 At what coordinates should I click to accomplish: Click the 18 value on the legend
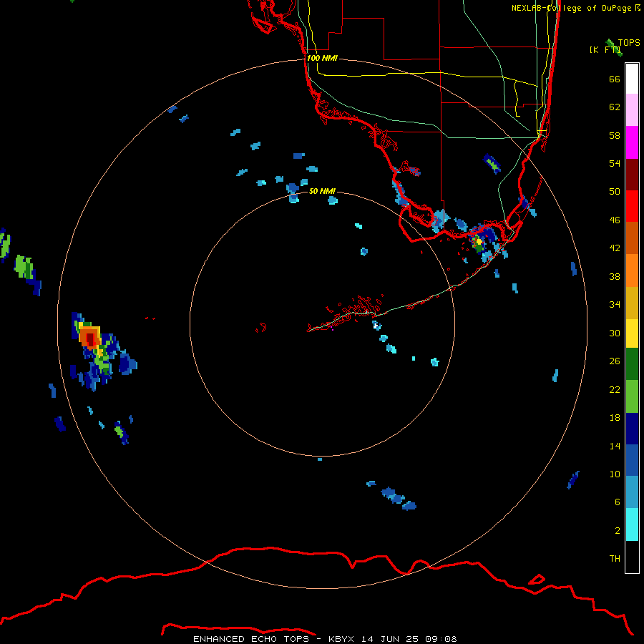click(x=615, y=418)
